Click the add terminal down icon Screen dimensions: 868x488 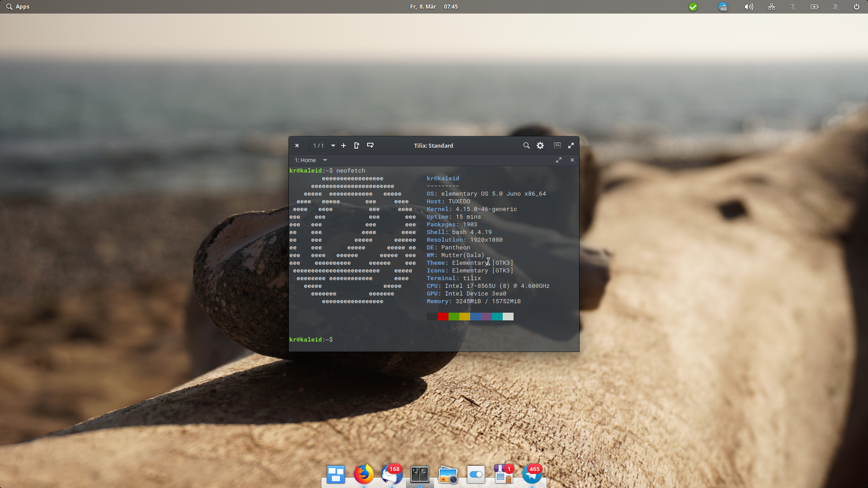[370, 145]
